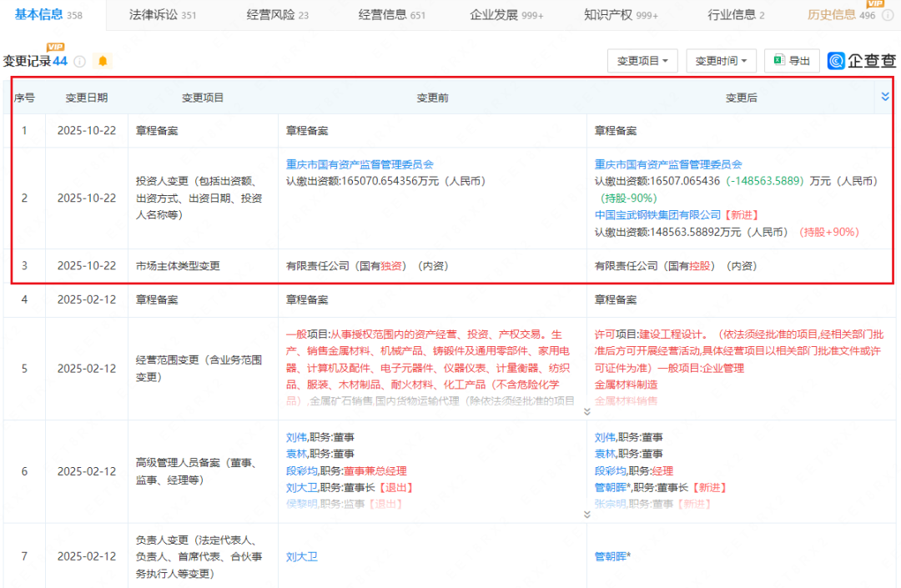The height and width of the screenshot is (588, 901).
Task: Export records with the 导出 button
Action: click(x=792, y=61)
